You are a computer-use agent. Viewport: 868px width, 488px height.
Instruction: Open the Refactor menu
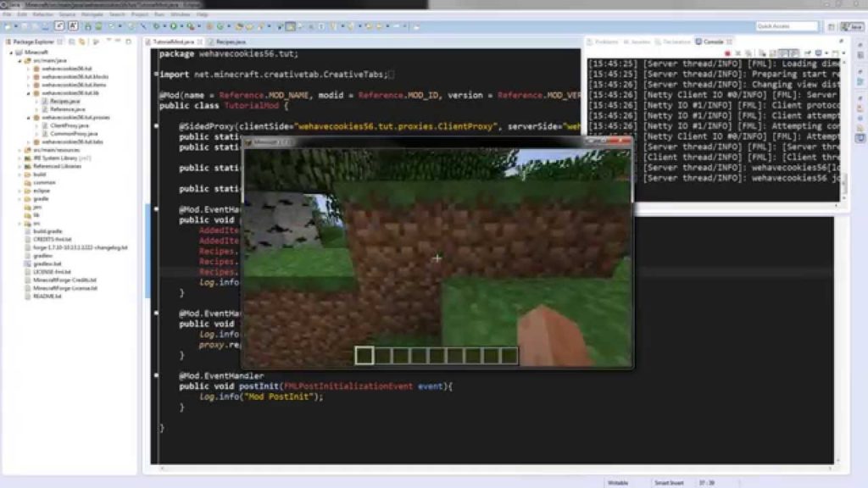point(42,14)
